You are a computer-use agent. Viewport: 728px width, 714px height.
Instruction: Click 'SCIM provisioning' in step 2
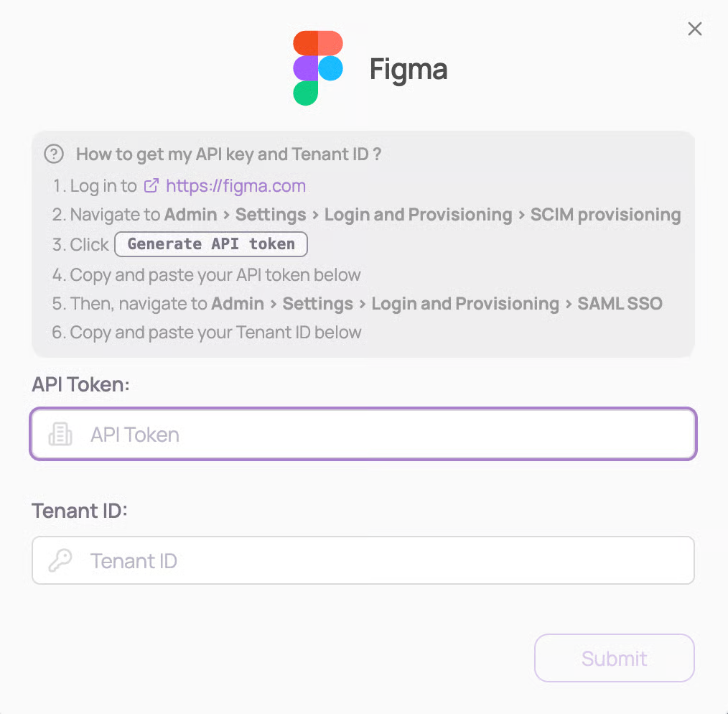click(605, 215)
